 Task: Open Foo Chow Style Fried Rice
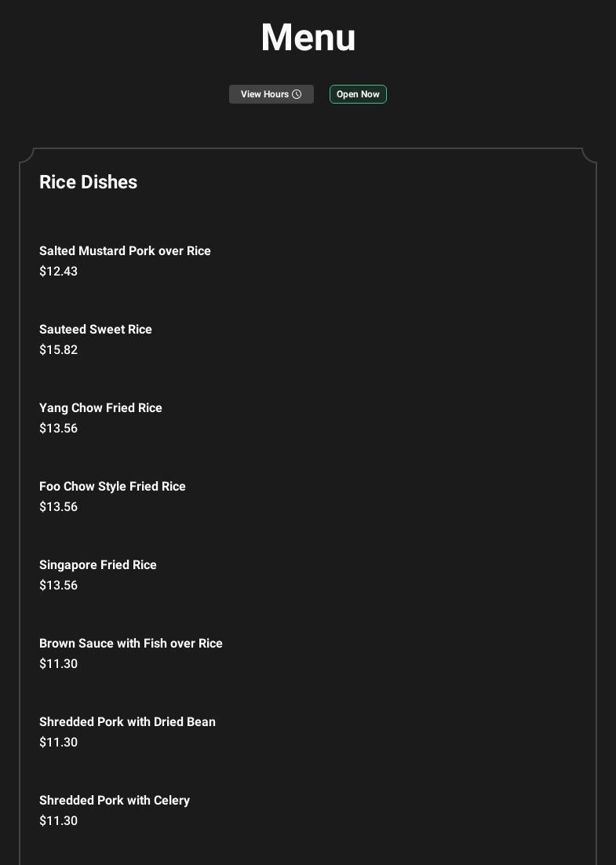(x=112, y=487)
